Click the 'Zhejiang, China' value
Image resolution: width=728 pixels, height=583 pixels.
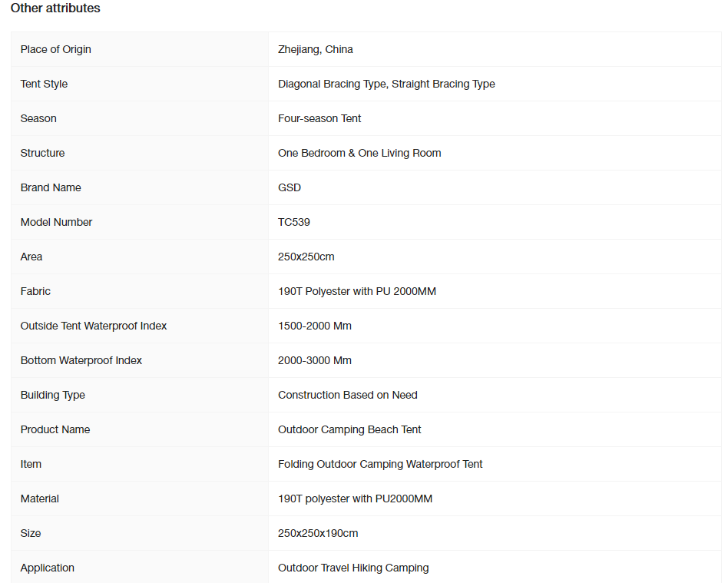point(316,49)
